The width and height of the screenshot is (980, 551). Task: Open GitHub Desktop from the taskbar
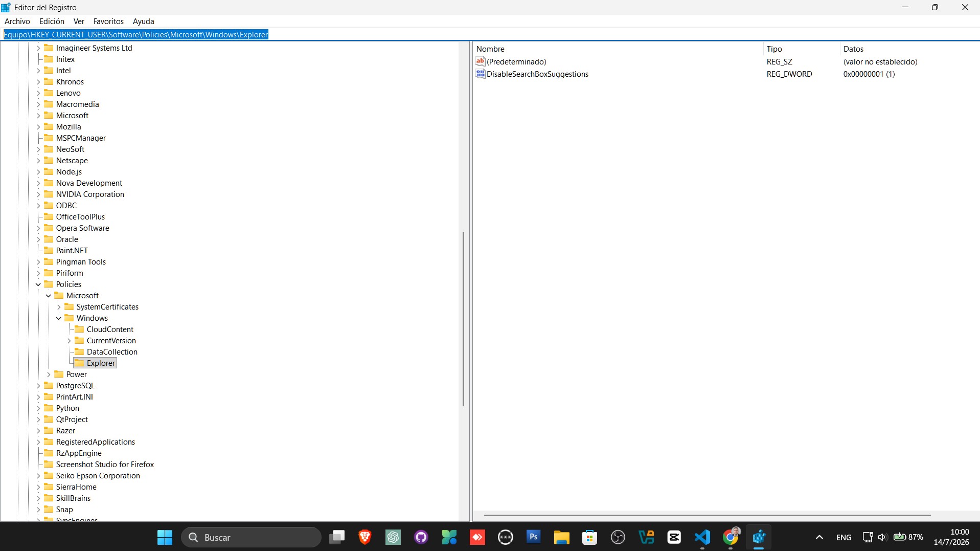click(421, 537)
